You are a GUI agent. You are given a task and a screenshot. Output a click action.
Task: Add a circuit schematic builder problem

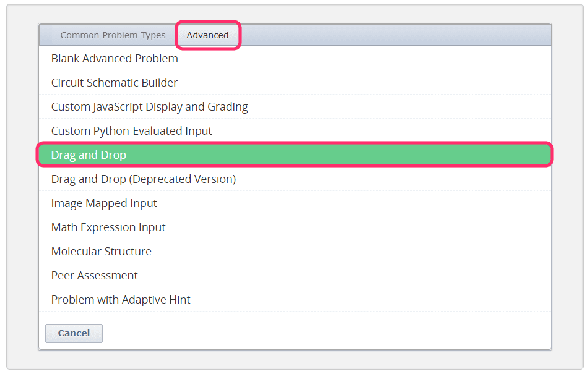pyautogui.click(x=115, y=83)
